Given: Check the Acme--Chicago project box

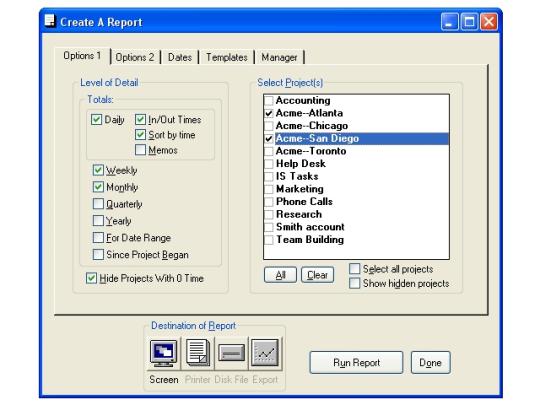Looking at the screenshot, I should 269,126.
